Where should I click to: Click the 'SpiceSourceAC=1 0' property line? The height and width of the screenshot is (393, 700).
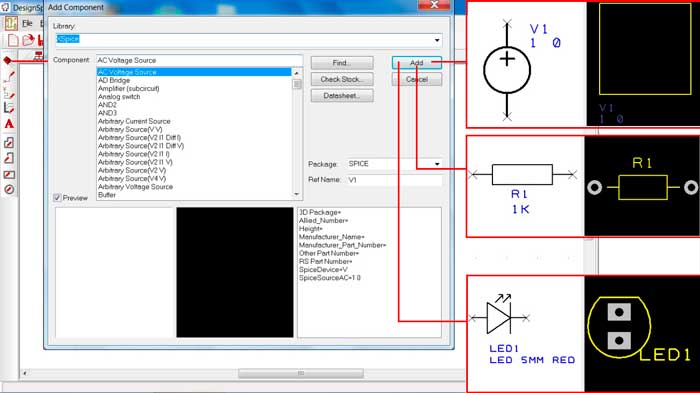[x=329, y=278]
